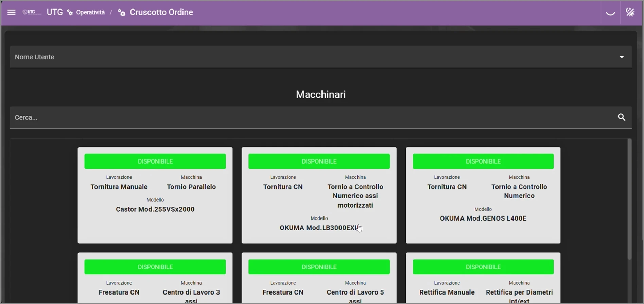Select DISPONIBILE on Rettifica Manuale card
The width and height of the screenshot is (644, 304).
point(483,267)
